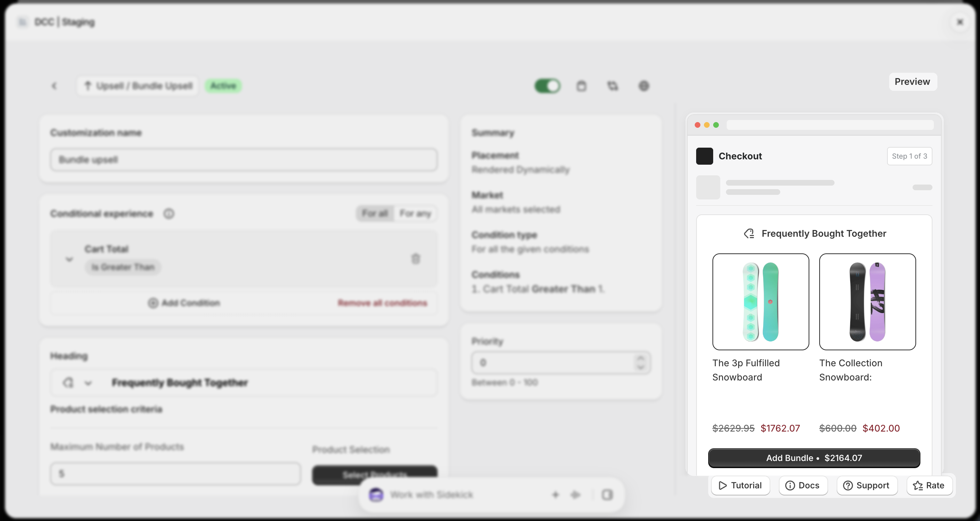The width and height of the screenshot is (980, 521).
Task: Edit the Frequently Bought Together heading text
Action: coord(180,383)
